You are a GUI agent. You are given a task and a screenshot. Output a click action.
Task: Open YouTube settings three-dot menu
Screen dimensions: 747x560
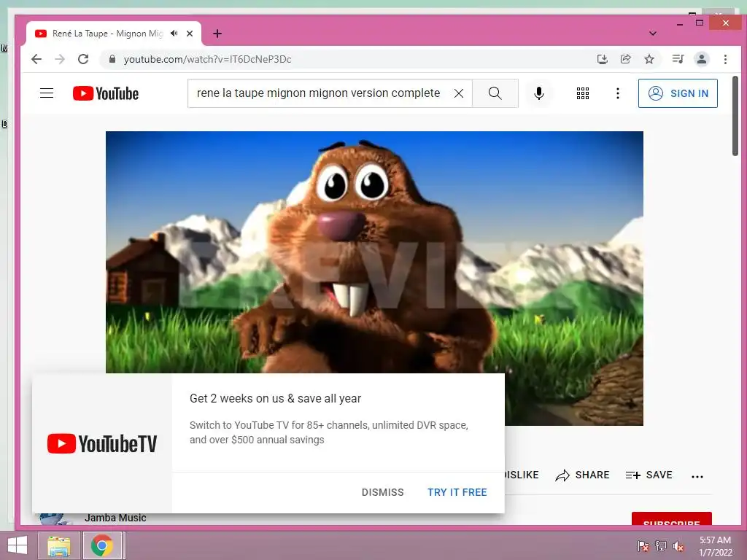617,93
